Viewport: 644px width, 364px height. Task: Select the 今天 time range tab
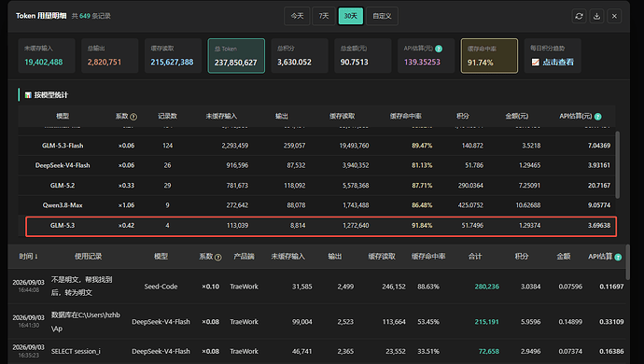pyautogui.click(x=297, y=16)
